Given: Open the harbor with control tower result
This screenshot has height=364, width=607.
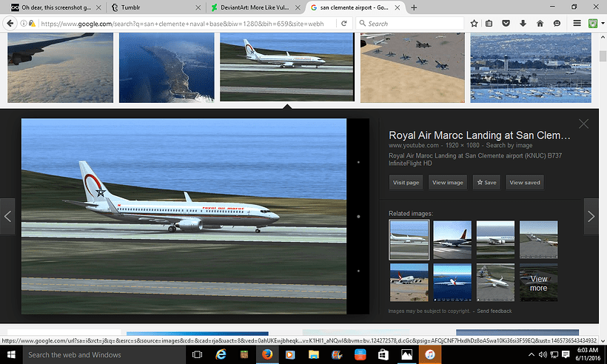Looking at the screenshot, I should 531,67.
